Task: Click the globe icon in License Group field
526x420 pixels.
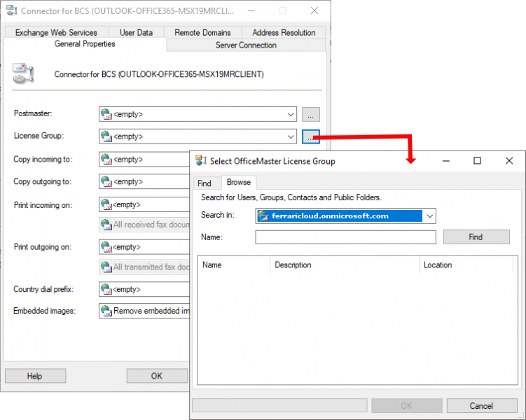Action: pyautogui.click(x=106, y=136)
